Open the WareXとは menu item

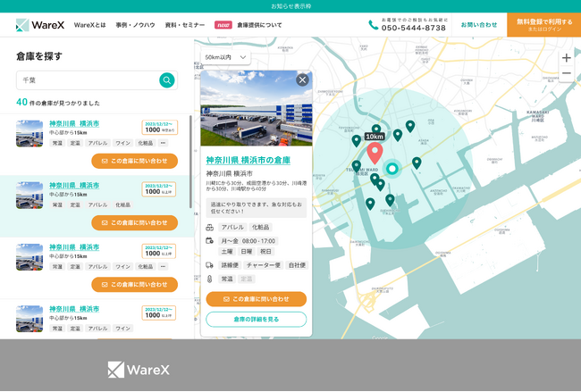click(89, 25)
